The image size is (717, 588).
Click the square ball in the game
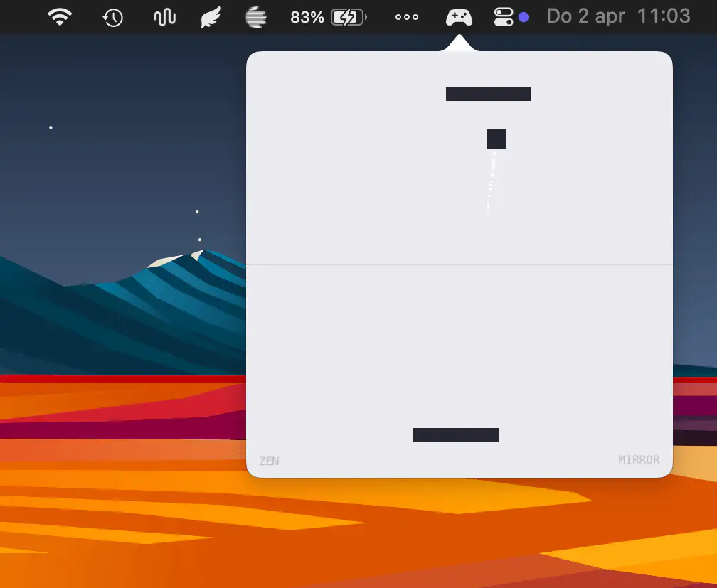tap(496, 139)
